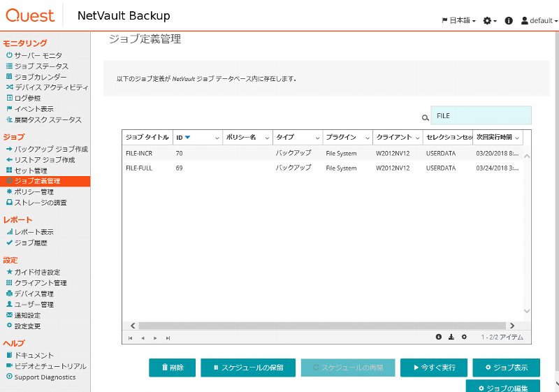
Task: Click job ID 70 cell
Action: 179,153
